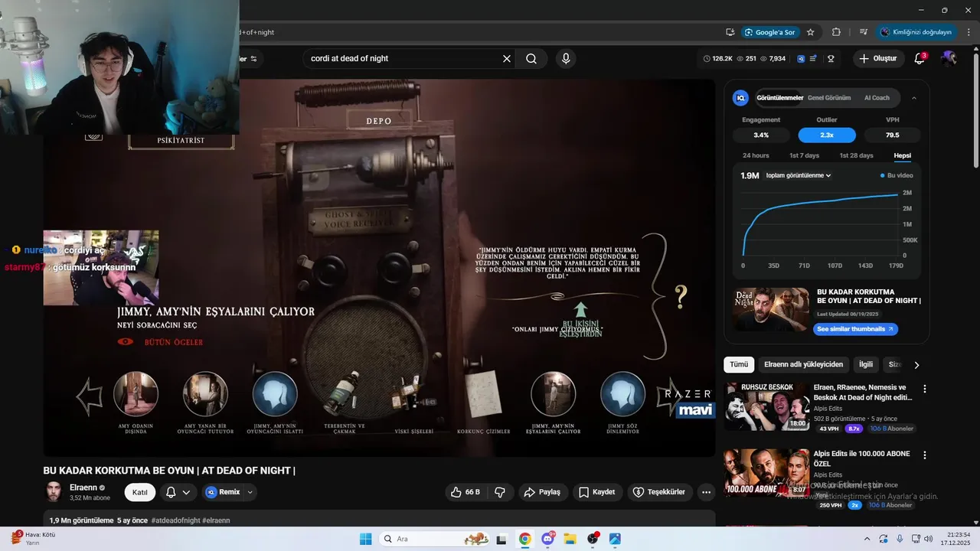Select İlgili filter chip
Screen dimensions: 980x551
click(866, 365)
